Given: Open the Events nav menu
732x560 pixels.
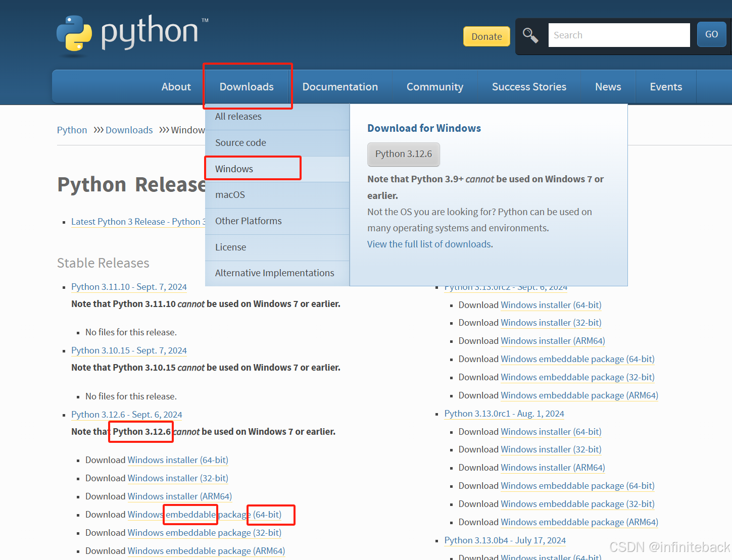Looking at the screenshot, I should (x=666, y=87).
